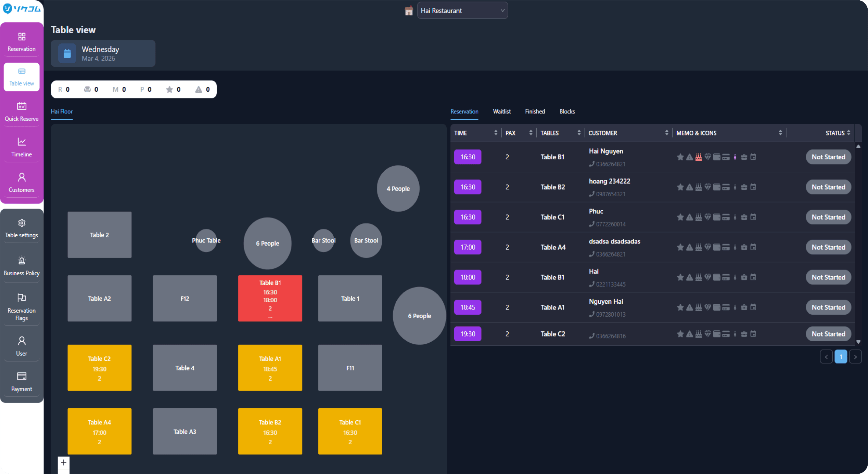Open the Blocks tab
The image size is (868, 474).
pos(567,111)
